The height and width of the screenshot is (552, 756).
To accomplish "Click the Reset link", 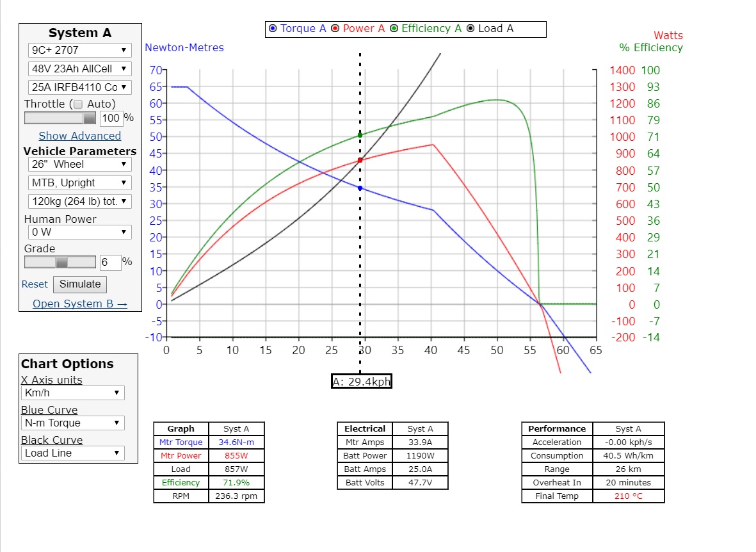I will tap(35, 284).
